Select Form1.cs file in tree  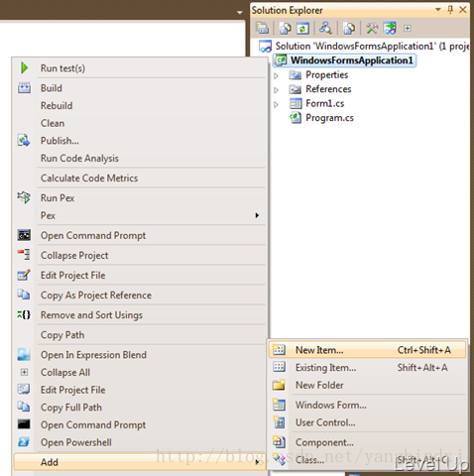325,103
